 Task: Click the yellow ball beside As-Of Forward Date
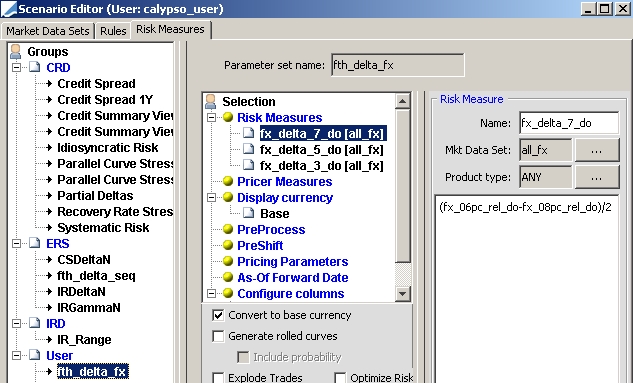click(228, 277)
